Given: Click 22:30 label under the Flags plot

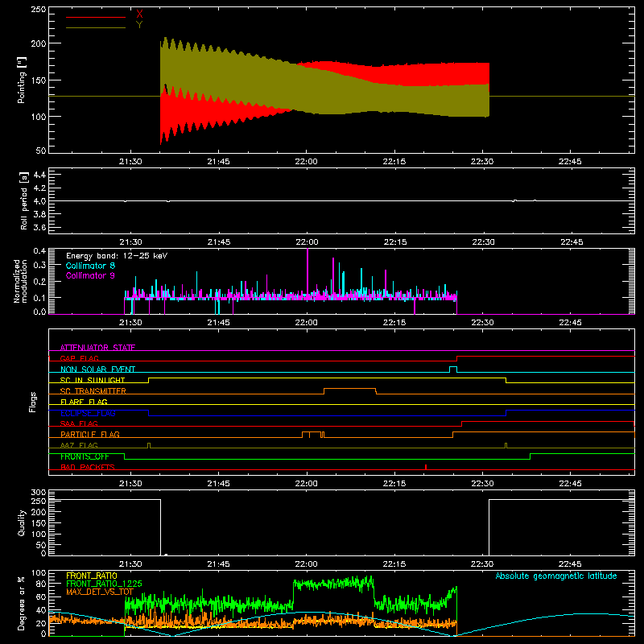Looking at the screenshot, I should click(x=482, y=484).
